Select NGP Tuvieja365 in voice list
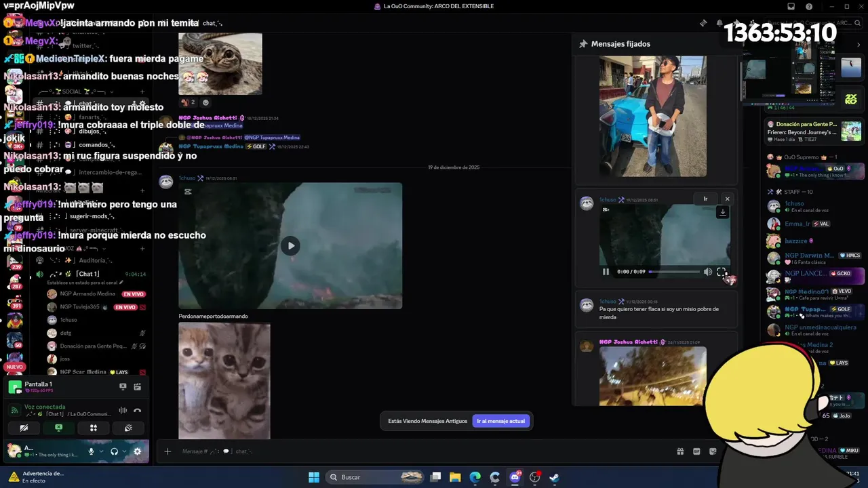Screen dimensions: 868x488 [x=95, y=307]
